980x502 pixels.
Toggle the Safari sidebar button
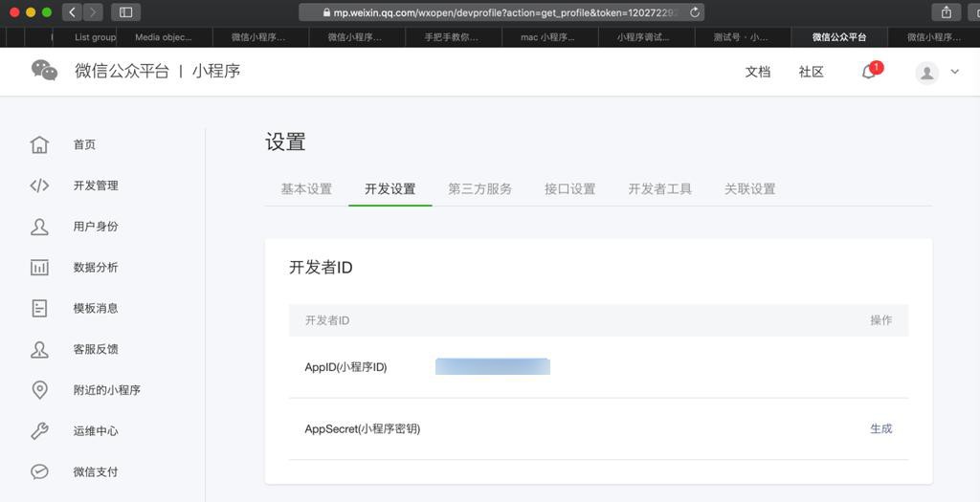(x=125, y=11)
